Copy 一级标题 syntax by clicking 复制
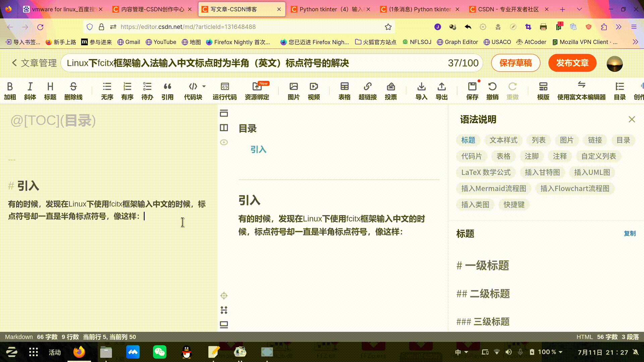 coord(629,233)
